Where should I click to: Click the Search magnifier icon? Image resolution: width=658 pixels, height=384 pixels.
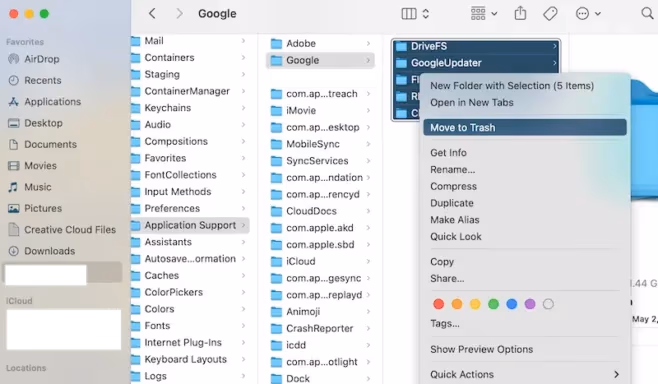pyautogui.click(x=647, y=13)
